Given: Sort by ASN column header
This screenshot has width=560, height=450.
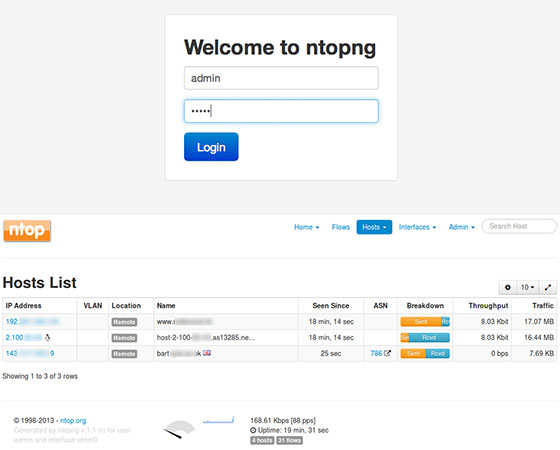Looking at the screenshot, I should tap(380, 305).
